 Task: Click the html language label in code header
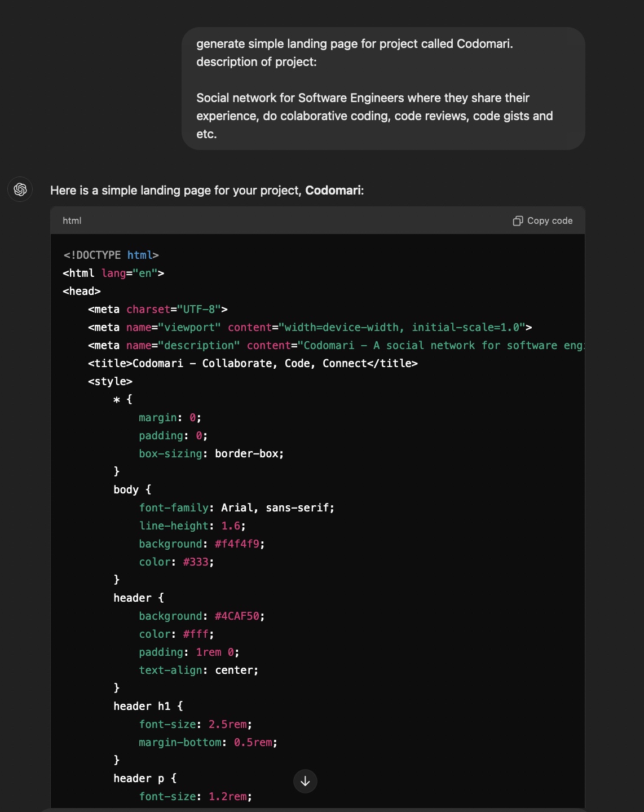coord(72,220)
